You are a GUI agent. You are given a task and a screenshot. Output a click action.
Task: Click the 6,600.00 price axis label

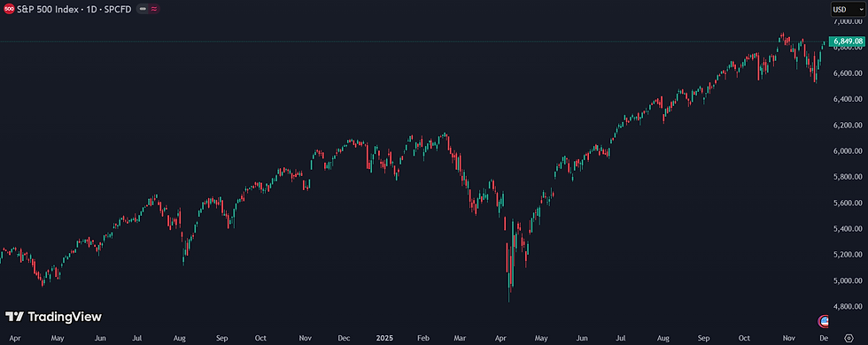(849, 73)
